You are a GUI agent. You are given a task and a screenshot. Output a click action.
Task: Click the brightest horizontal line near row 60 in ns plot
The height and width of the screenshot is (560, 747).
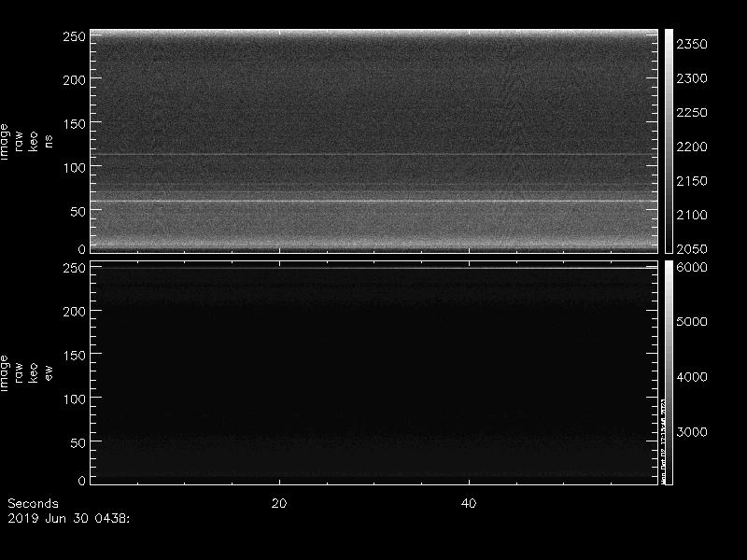coord(374,201)
